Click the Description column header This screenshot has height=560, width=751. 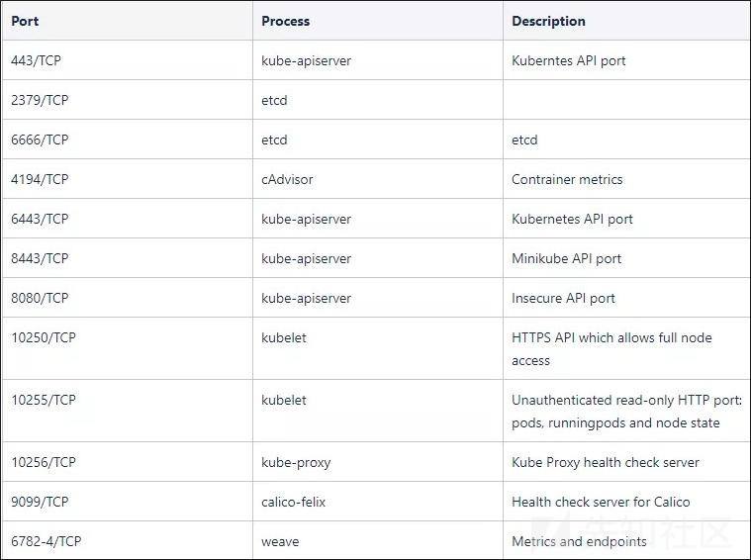click(x=548, y=21)
